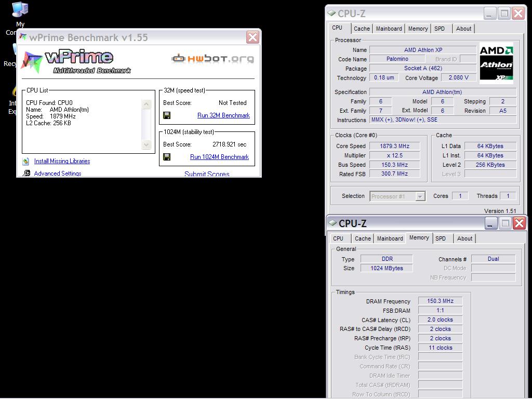Image resolution: width=532 pixels, height=399 pixels.
Task: Click the Install Missing Libraries link
Action: (62, 161)
